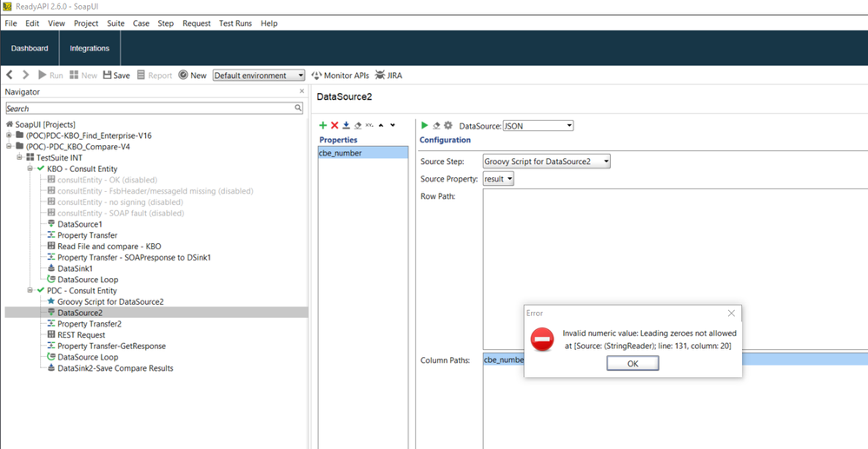
Task: Open the DataSource type JSON dropdown
Action: point(538,126)
